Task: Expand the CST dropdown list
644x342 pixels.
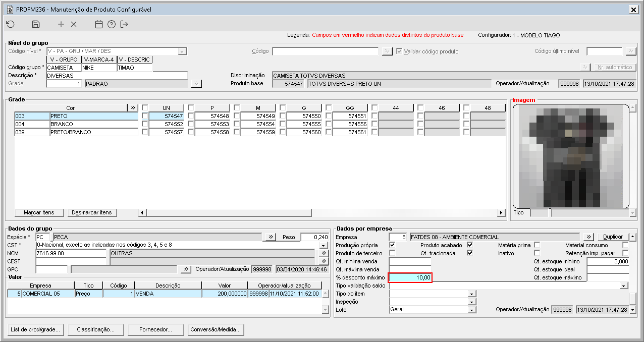Action: [324, 245]
